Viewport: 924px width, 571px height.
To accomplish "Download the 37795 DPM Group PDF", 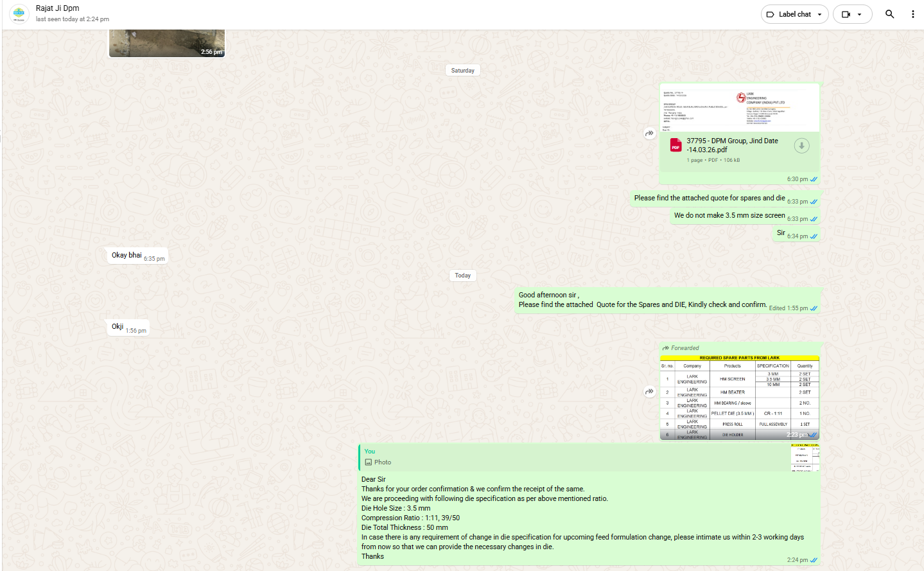I will click(801, 146).
